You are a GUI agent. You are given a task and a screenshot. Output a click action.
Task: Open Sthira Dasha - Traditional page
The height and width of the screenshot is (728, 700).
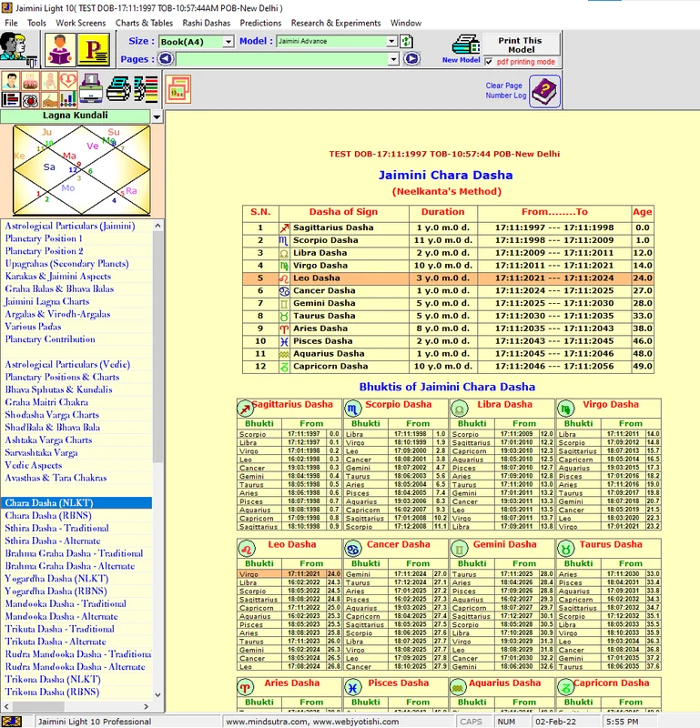[x=56, y=528]
